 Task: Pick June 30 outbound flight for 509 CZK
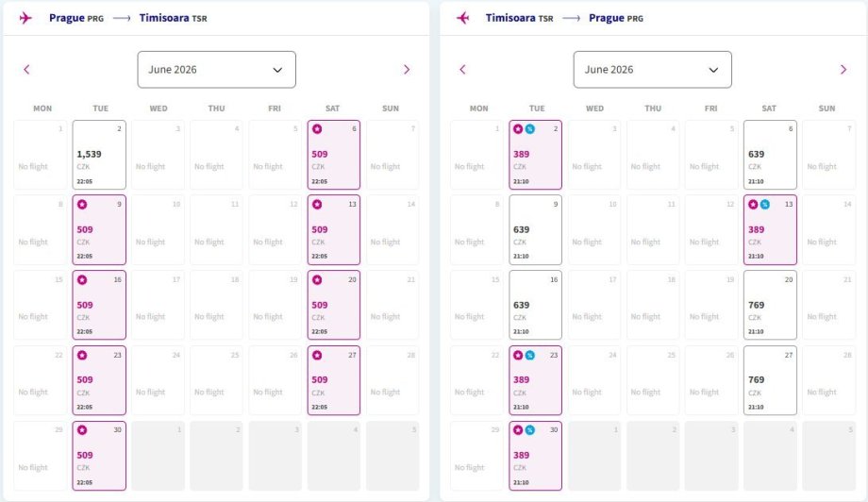[99, 456]
